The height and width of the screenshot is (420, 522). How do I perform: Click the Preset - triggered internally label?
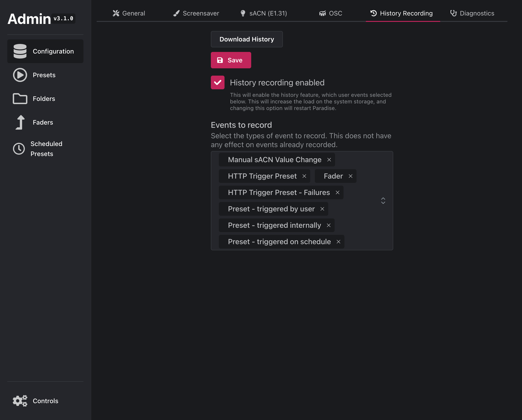pyautogui.click(x=274, y=225)
